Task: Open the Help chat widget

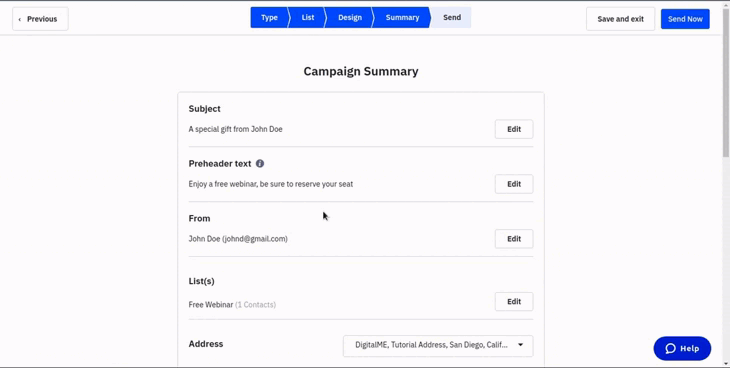Action: coord(683,348)
